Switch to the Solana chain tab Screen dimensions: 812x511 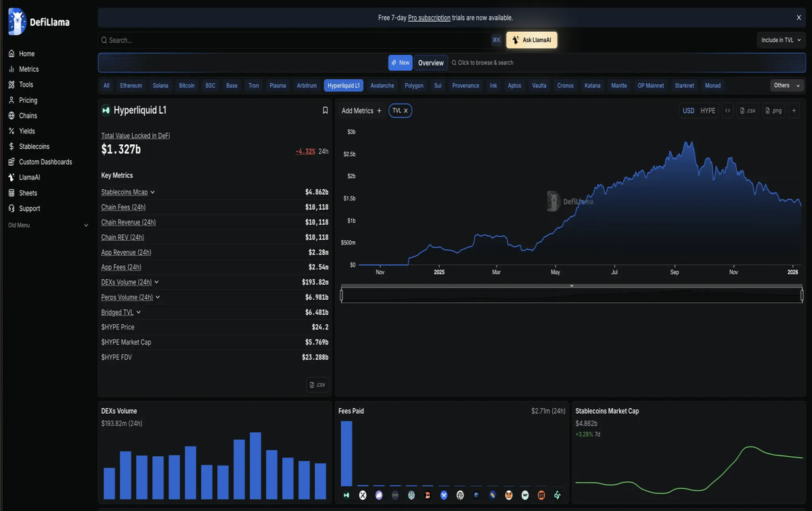[x=160, y=86]
